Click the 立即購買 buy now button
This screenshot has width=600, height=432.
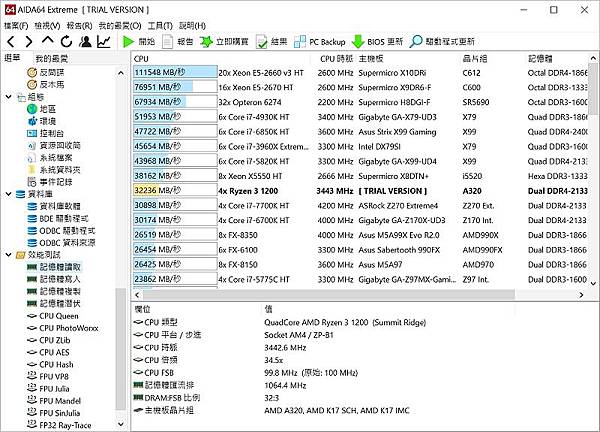click(x=224, y=41)
